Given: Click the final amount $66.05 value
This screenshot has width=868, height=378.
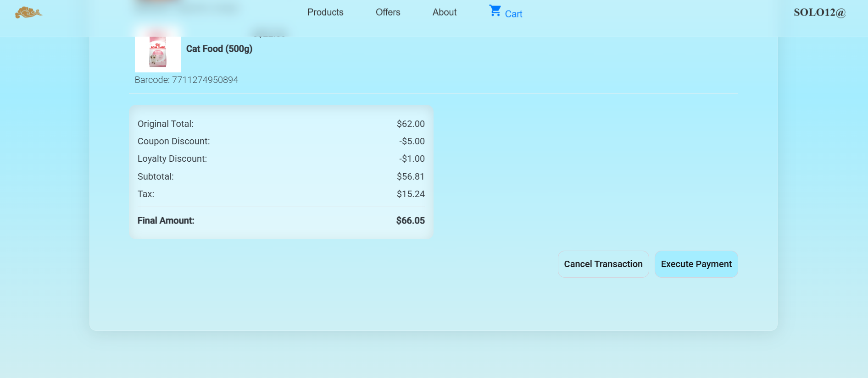Looking at the screenshot, I should point(410,220).
